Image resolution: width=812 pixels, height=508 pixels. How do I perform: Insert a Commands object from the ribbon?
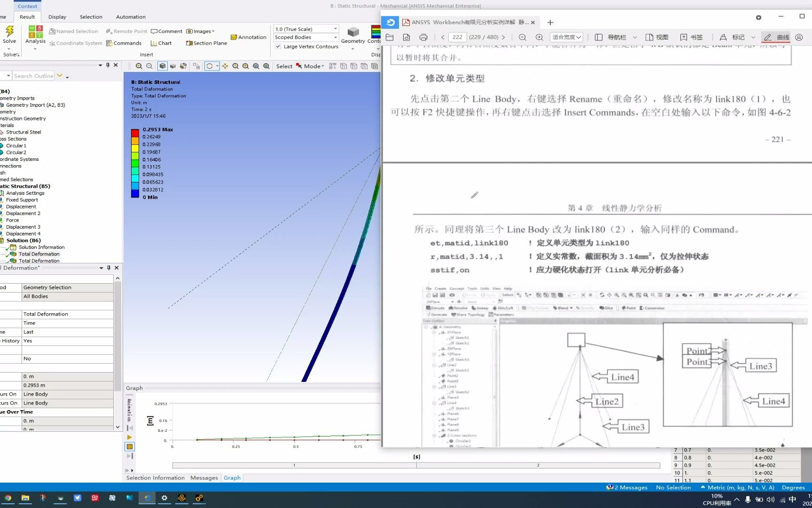124,43
